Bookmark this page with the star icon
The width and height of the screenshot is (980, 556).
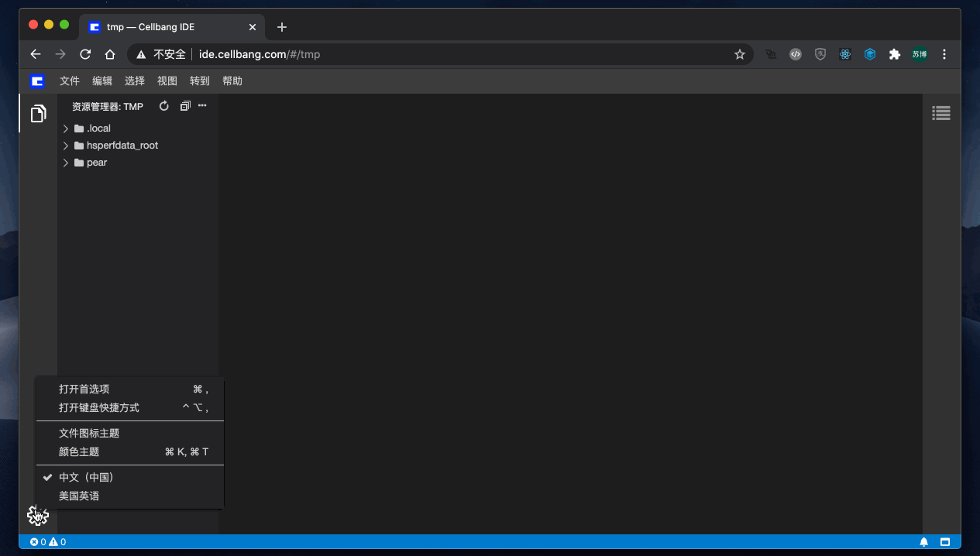click(740, 54)
